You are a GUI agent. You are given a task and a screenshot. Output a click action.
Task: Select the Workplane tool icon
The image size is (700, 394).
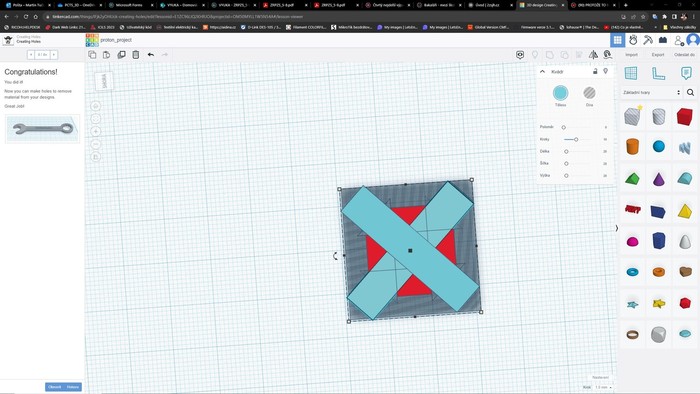(x=631, y=73)
